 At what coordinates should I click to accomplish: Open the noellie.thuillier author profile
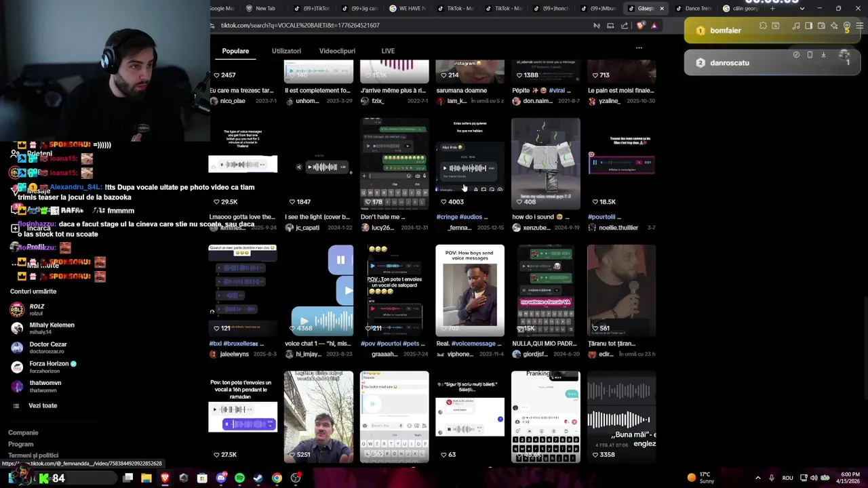click(618, 228)
